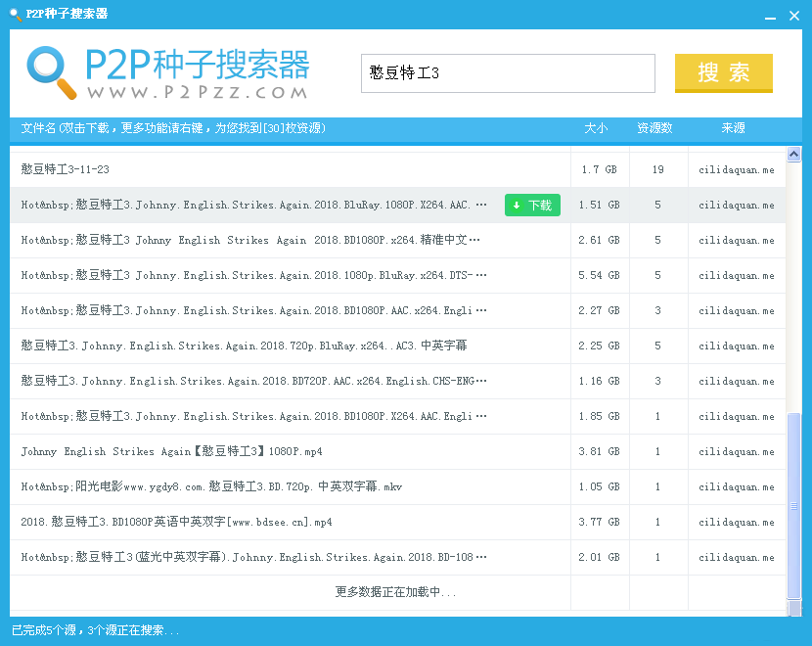This screenshot has height=646, width=812.
Task: Click the www.p2pzz.com logo text
Action: (x=198, y=92)
